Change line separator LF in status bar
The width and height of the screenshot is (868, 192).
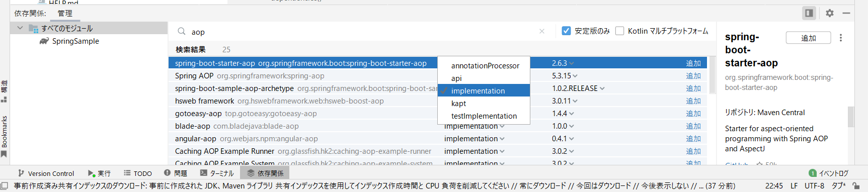point(794,185)
